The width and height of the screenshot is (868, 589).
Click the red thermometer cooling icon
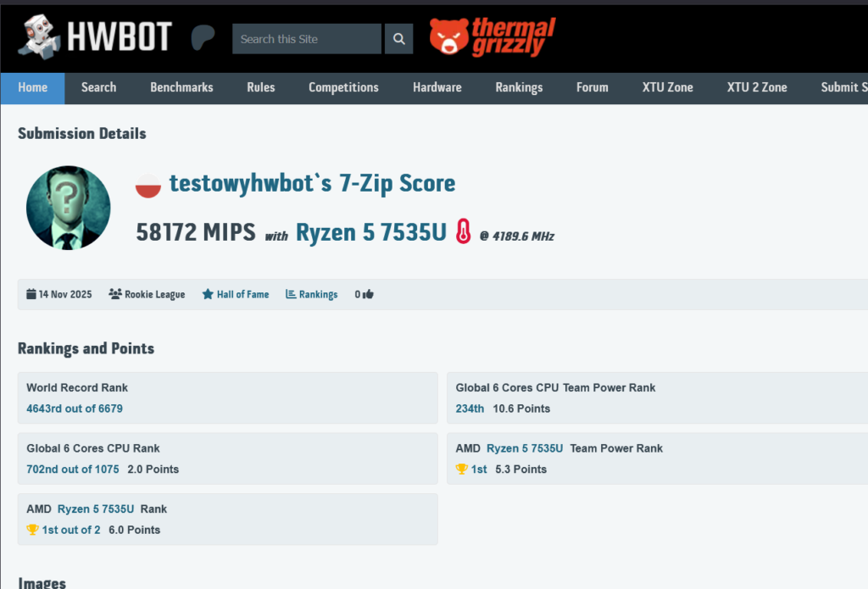pyautogui.click(x=463, y=231)
